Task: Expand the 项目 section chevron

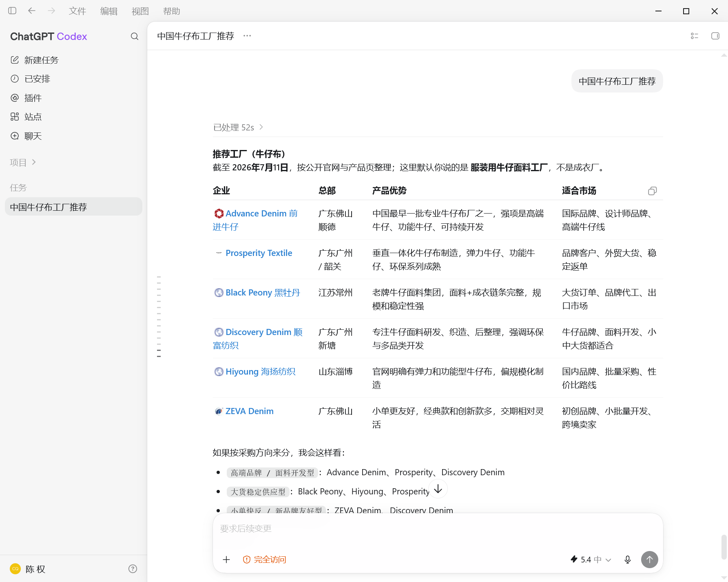Action: point(34,162)
